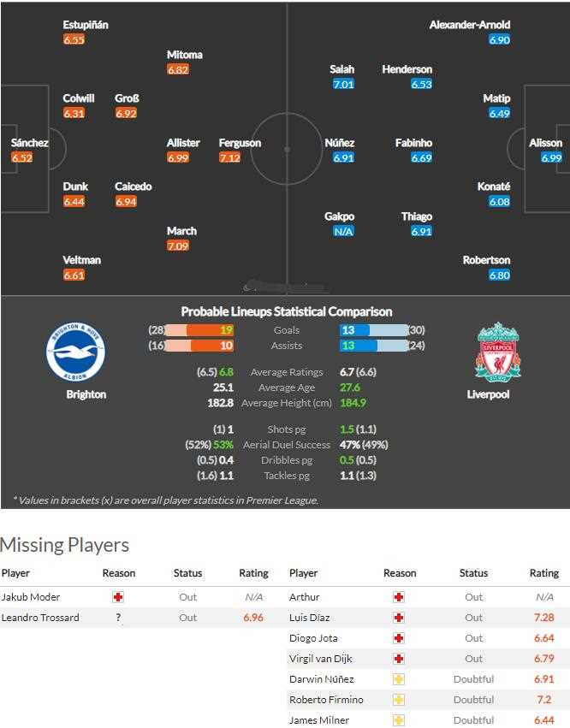Open Salah's player profile on the pitch
The width and height of the screenshot is (570, 728).
click(x=341, y=69)
